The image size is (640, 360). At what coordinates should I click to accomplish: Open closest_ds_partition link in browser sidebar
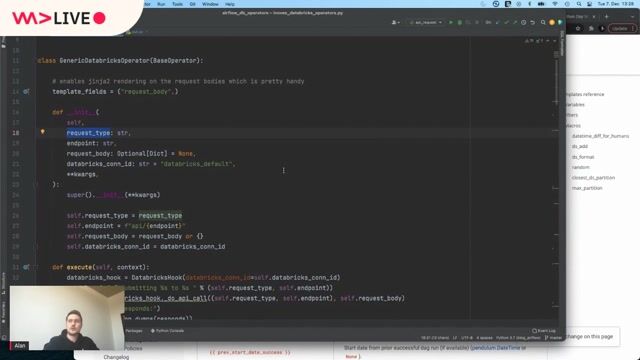[593, 178]
